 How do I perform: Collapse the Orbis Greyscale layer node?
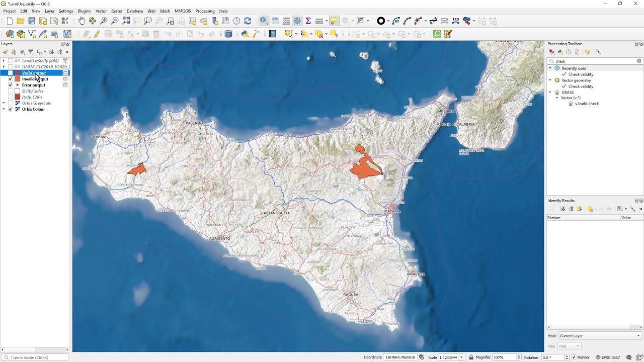tap(4, 103)
